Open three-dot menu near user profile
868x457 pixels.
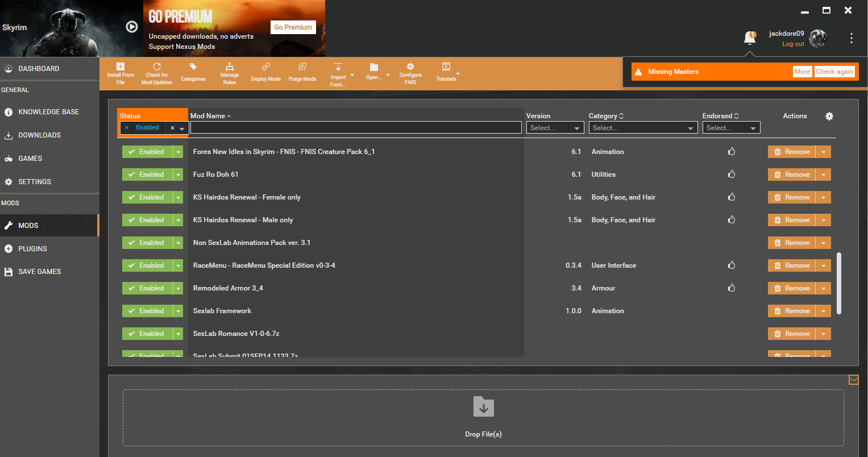click(x=852, y=38)
